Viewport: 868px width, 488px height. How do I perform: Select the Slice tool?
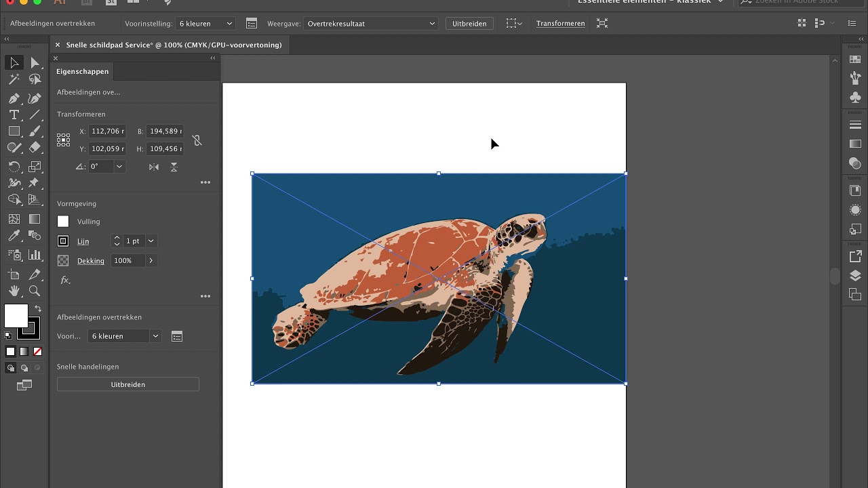(35, 274)
